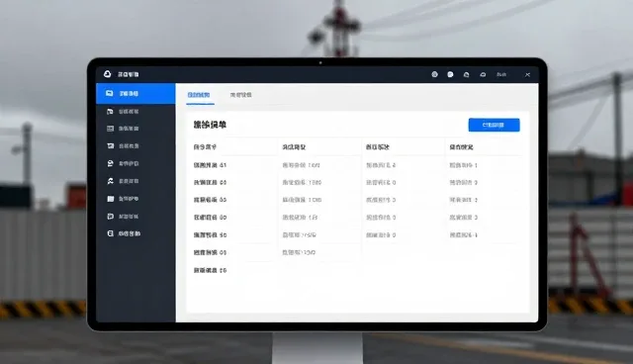Screen dimensions: 633x364
Task: Click the blue button in the list card
Action: (x=494, y=125)
